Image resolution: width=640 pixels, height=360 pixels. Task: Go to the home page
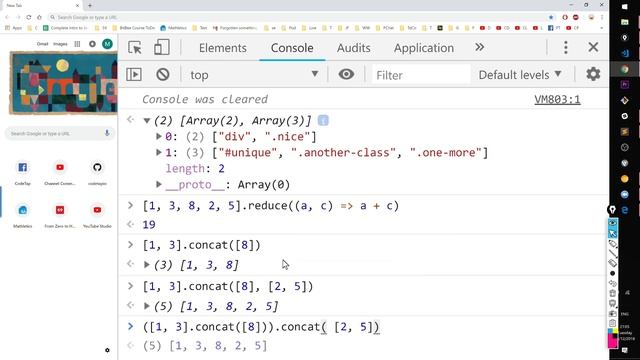[x=39, y=17]
